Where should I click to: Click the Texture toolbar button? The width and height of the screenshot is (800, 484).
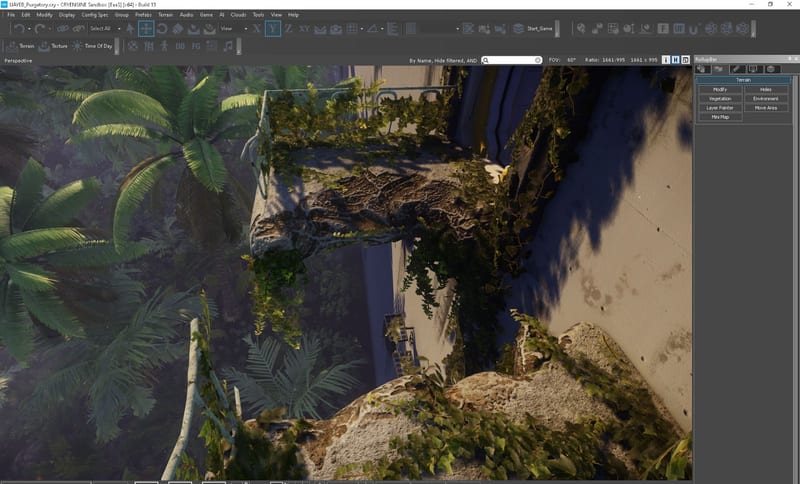tap(53, 46)
